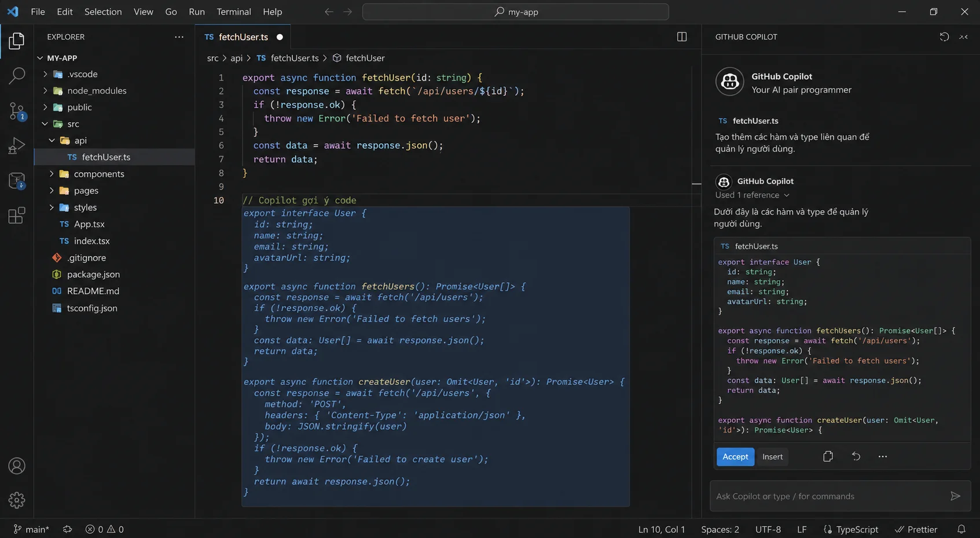
Task: Split the editor to the right
Action: (x=682, y=36)
